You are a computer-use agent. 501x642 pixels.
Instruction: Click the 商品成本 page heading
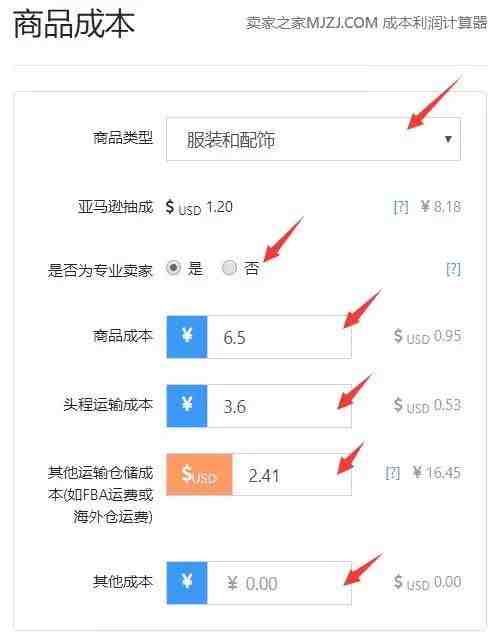pos(74,24)
